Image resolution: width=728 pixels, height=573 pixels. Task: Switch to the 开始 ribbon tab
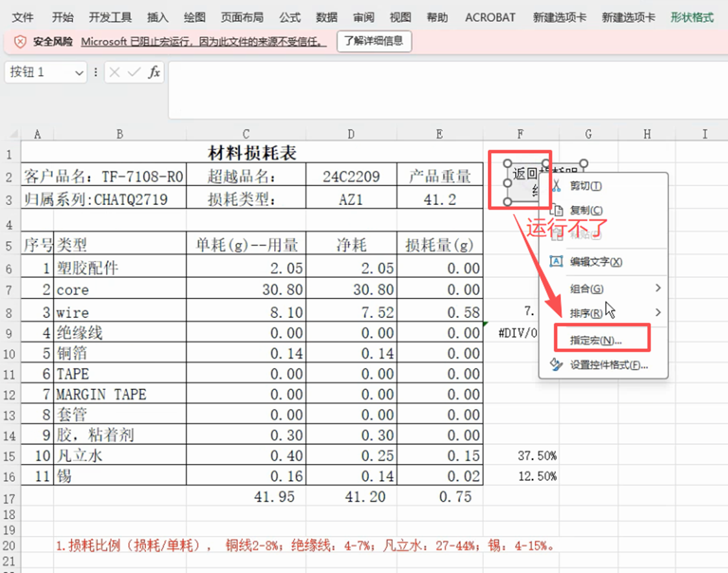[63, 18]
